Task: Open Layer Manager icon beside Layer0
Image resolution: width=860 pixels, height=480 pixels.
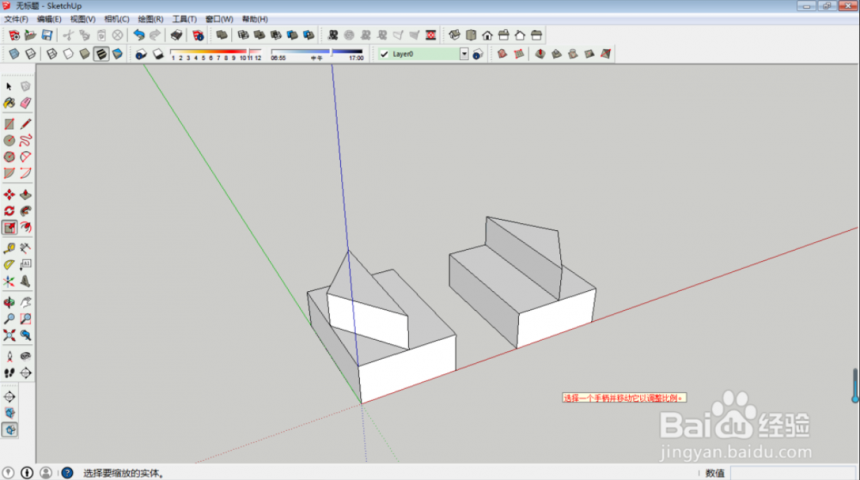Action: click(x=478, y=54)
